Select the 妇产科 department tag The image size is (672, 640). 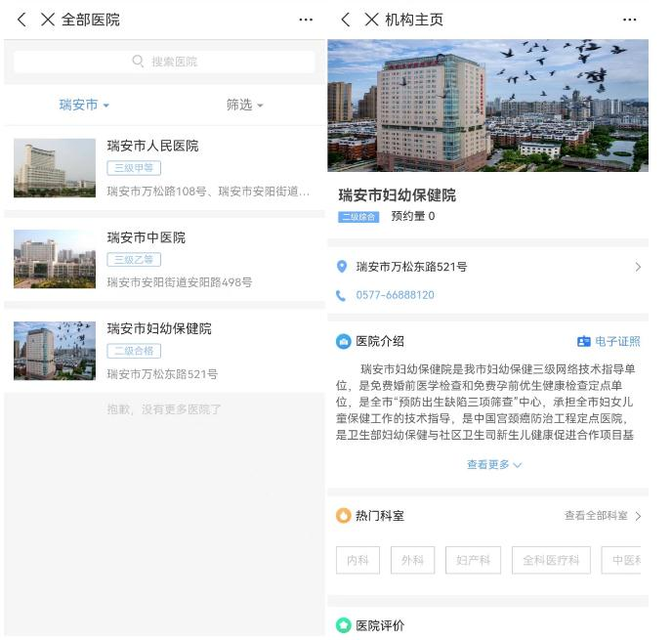click(x=474, y=560)
